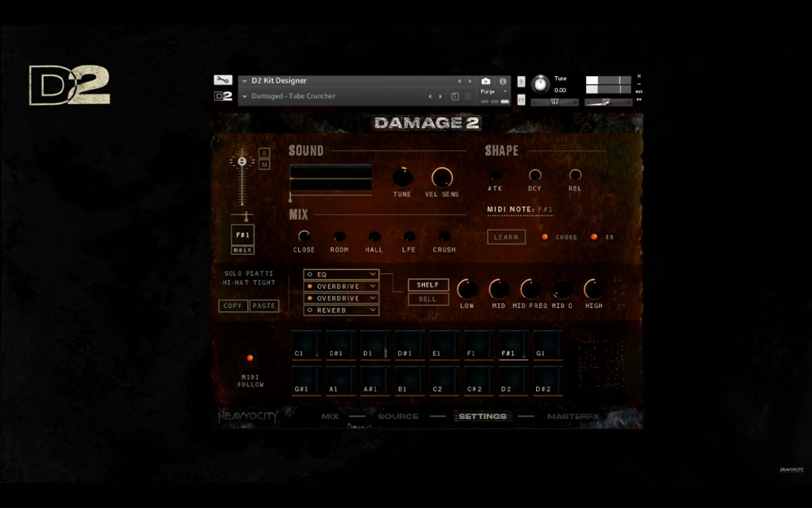Solo the pad with the channel S button
This screenshot has height=508, width=812.
(264, 153)
